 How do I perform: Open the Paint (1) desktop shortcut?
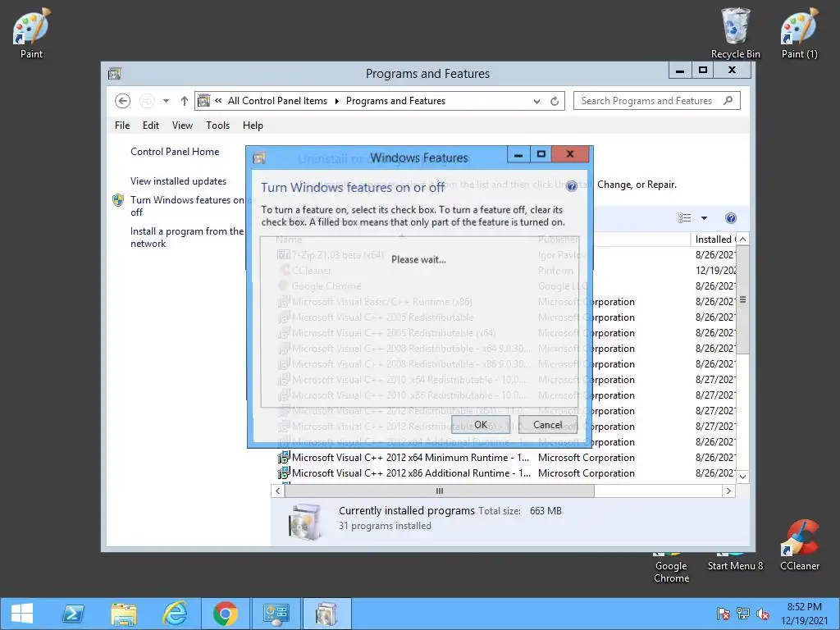tap(799, 33)
